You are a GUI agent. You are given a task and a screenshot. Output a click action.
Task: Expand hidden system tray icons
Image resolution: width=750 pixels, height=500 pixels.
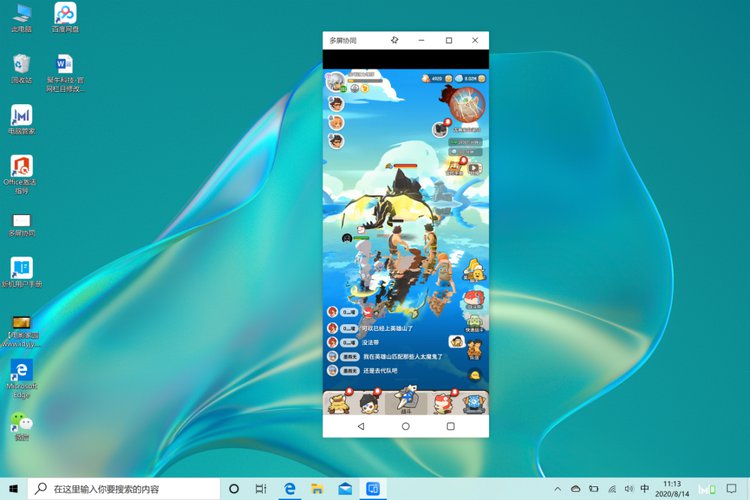pyautogui.click(x=559, y=489)
